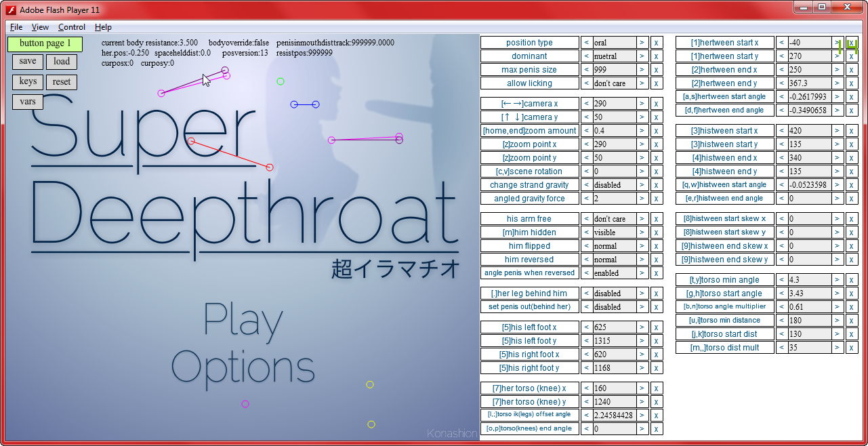
Task: Click the Options link on title screen
Action: 243,368
